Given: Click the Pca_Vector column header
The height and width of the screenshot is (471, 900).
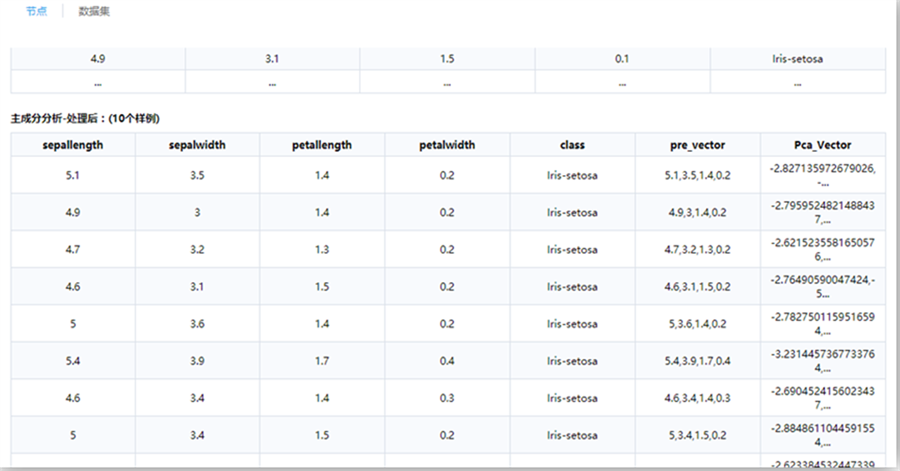Looking at the screenshot, I should (x=822, y=145).
